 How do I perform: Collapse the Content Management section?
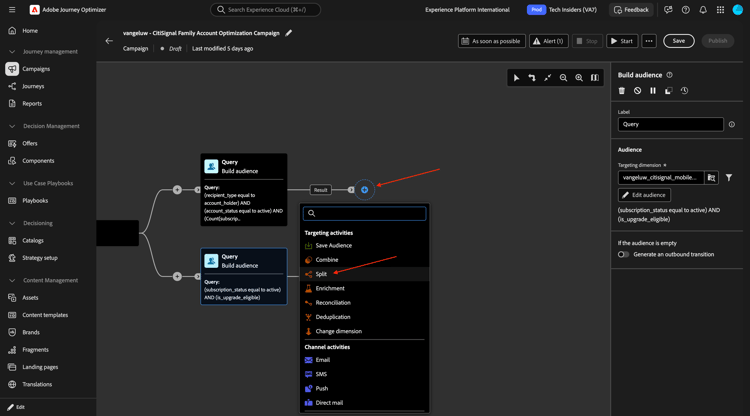12,280
